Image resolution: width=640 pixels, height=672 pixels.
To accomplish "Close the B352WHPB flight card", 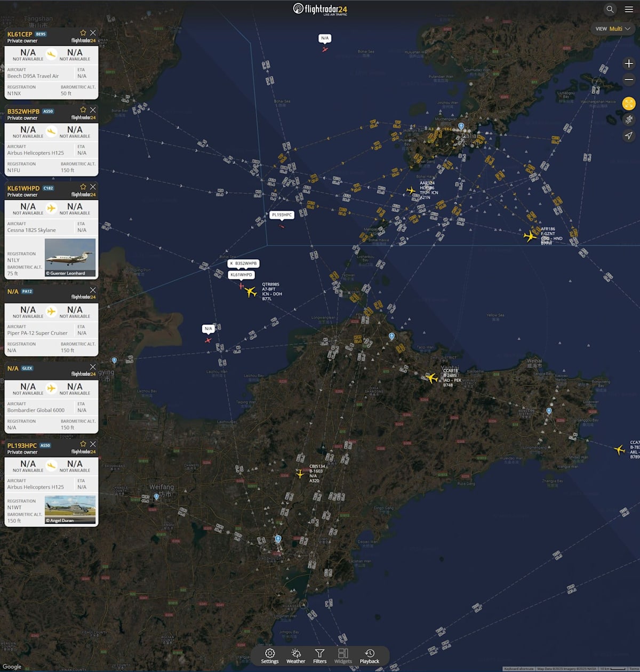I will [x=93, y=110].
